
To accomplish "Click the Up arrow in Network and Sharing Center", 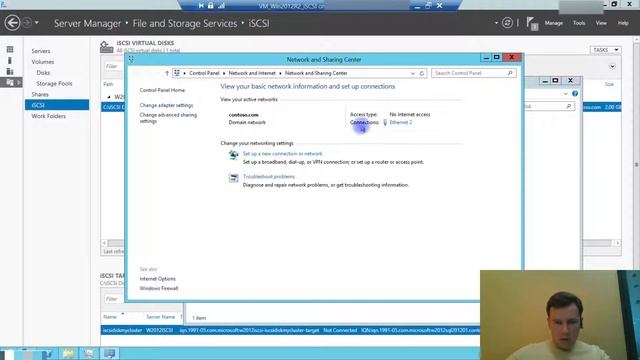I will tap(167, 73).
